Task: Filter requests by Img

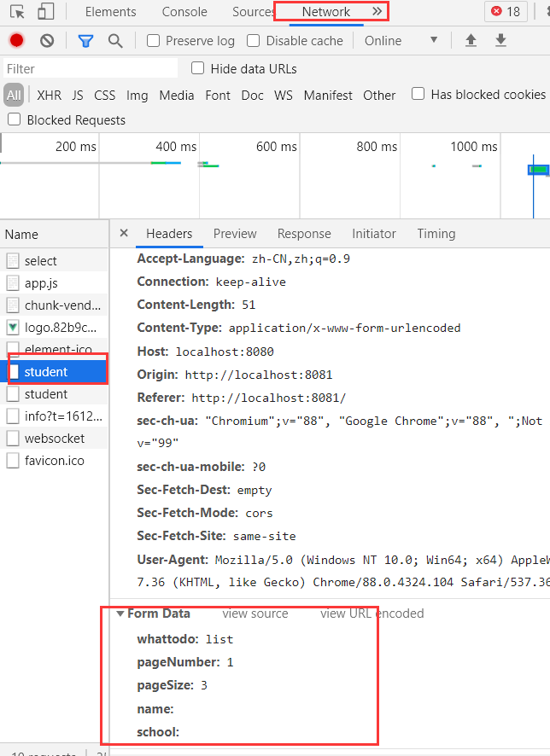Action: tap(137, 96)
